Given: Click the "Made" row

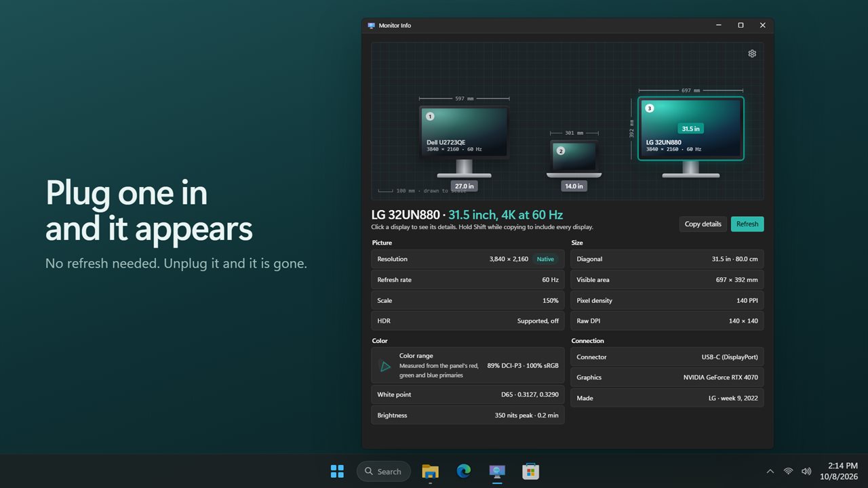Looking at the screenshot, I should (x=667, y=398).
